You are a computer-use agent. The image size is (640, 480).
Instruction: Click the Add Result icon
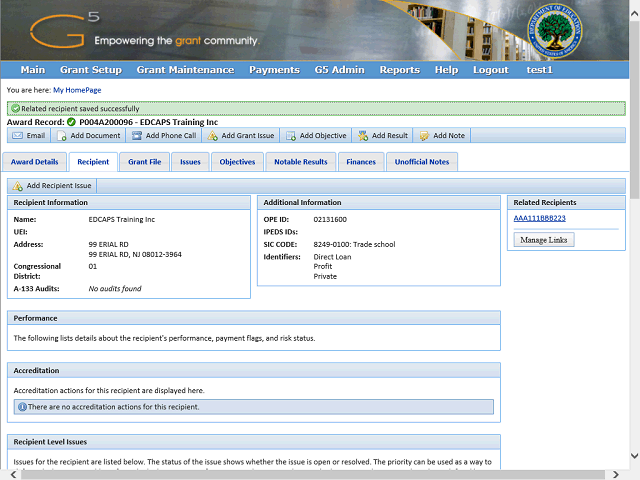click(x=363, y=136)
